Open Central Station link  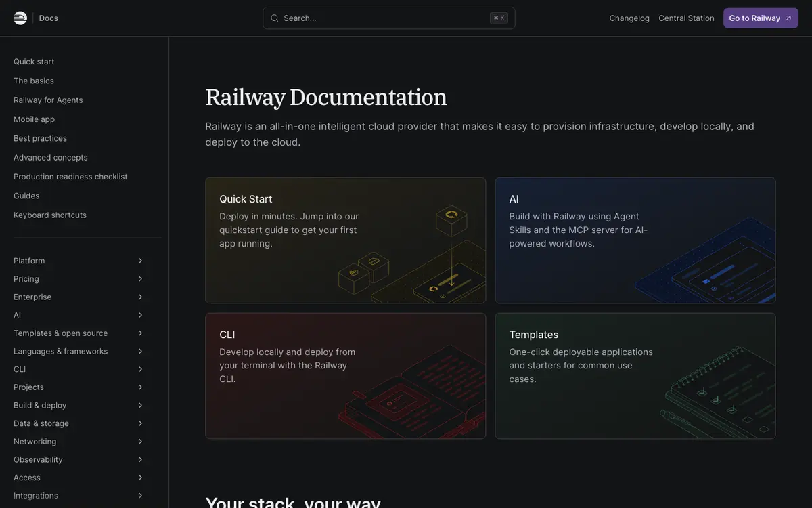(686, 18)
